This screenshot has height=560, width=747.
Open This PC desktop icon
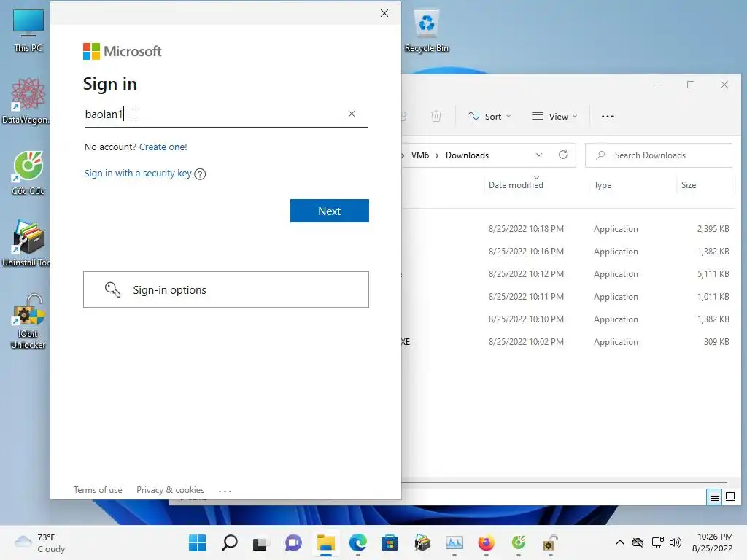point(28,31)
